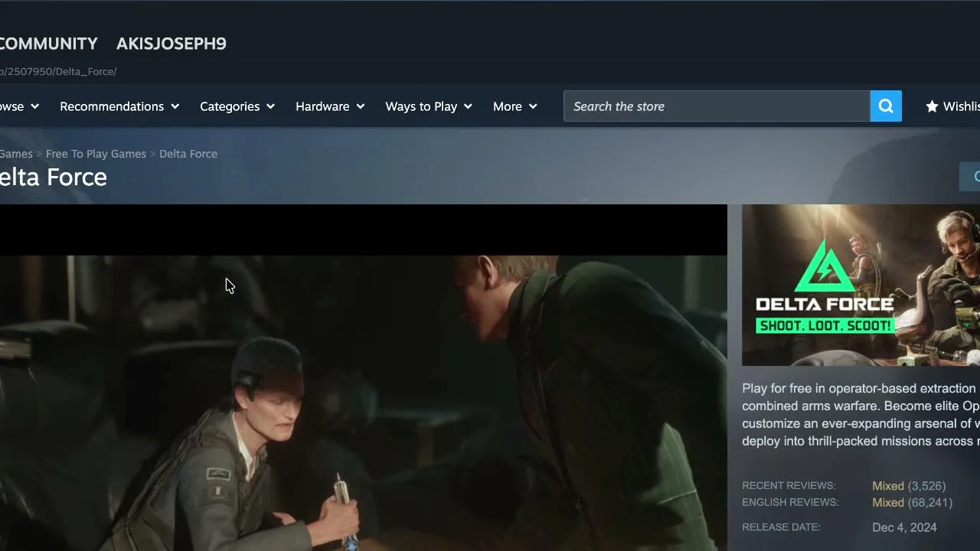Viewport: 980px width, 551px height.
Task: Click the game trailer video player
Action: pyautogui.click(x=364, y=377)
